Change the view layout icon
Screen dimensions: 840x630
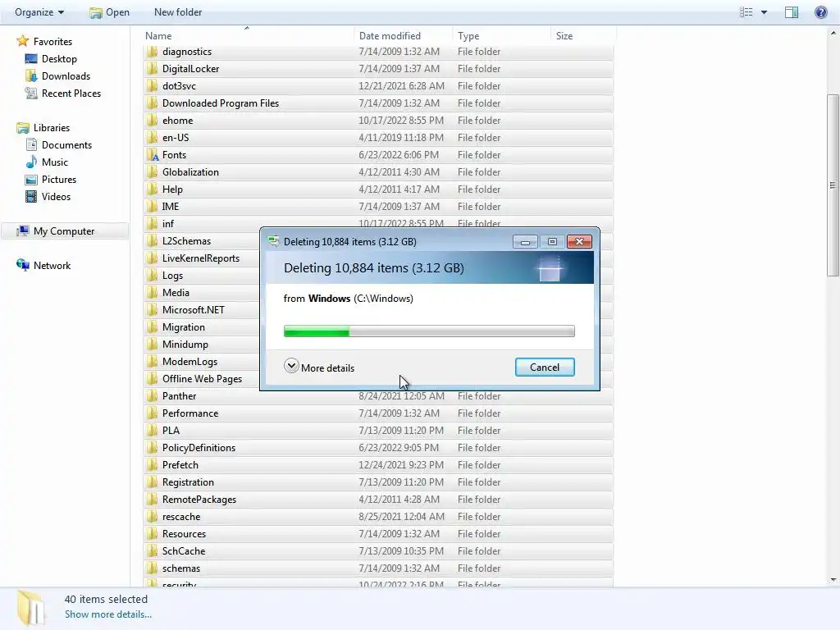[746, 11]
